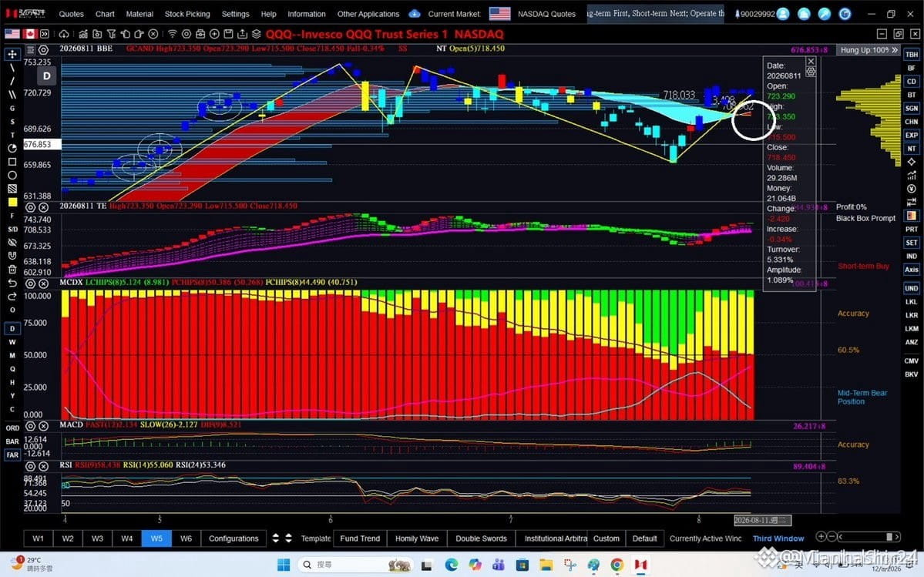Select the US flag market icon
Screen dimensions: 924x577
(12, 34)
